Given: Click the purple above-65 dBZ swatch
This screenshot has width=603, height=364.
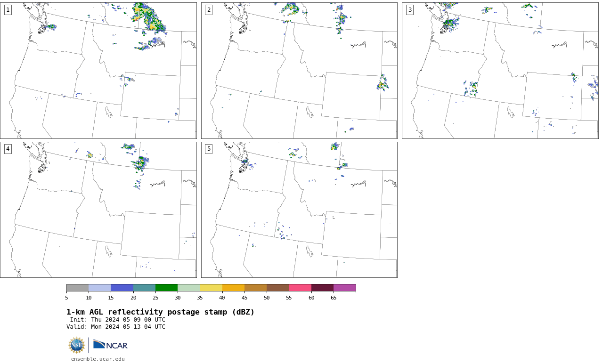Looking at the screenshot, I should click(x=344, y=288).
